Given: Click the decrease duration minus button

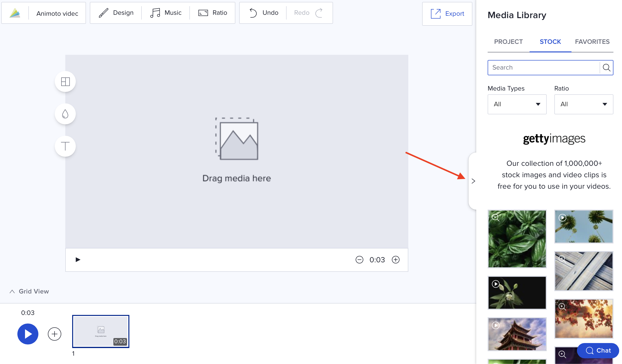Looking at the screenshot, I should click(359, 260).
